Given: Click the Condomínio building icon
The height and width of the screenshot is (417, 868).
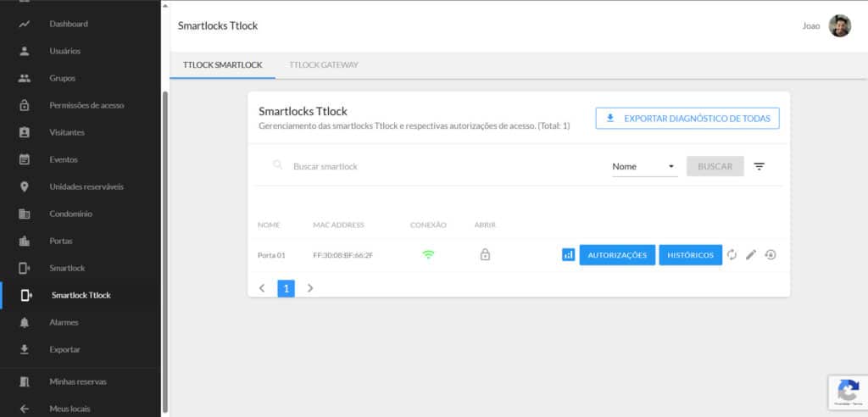Looking at the screenshot, I should 25,214.
